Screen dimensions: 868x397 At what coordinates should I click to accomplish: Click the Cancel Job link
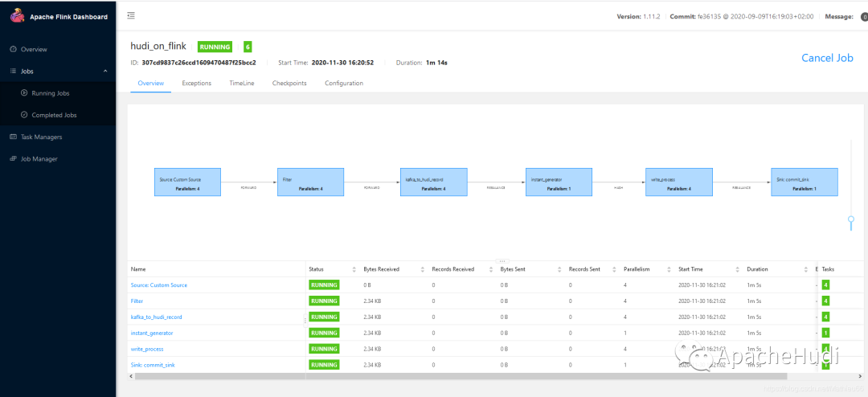(x=828, y=58)
